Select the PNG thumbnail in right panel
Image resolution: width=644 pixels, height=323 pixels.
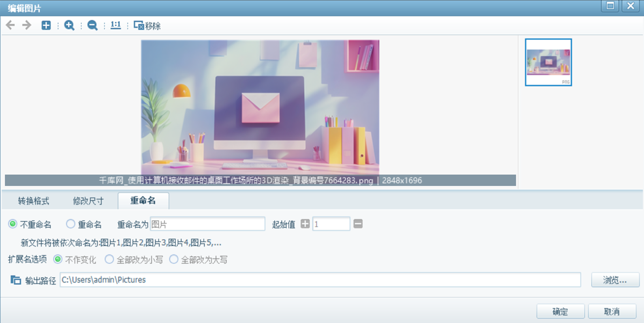tap(548, 62)
